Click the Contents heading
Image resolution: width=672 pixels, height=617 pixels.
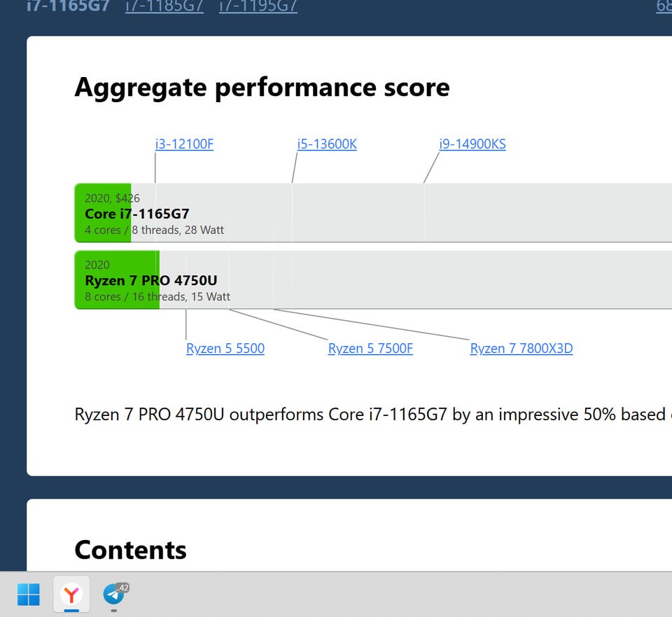(131, 550)
